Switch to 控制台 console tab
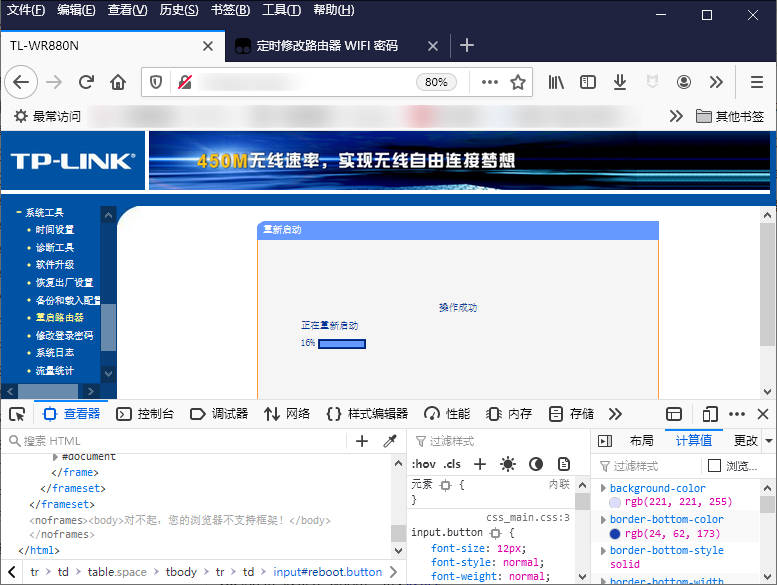Screen dimensions: 777x585 [x=145, y=414]
